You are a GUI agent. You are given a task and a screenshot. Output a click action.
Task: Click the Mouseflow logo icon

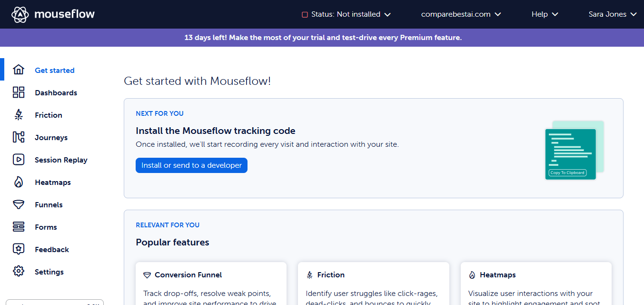[x=20, y=14]
